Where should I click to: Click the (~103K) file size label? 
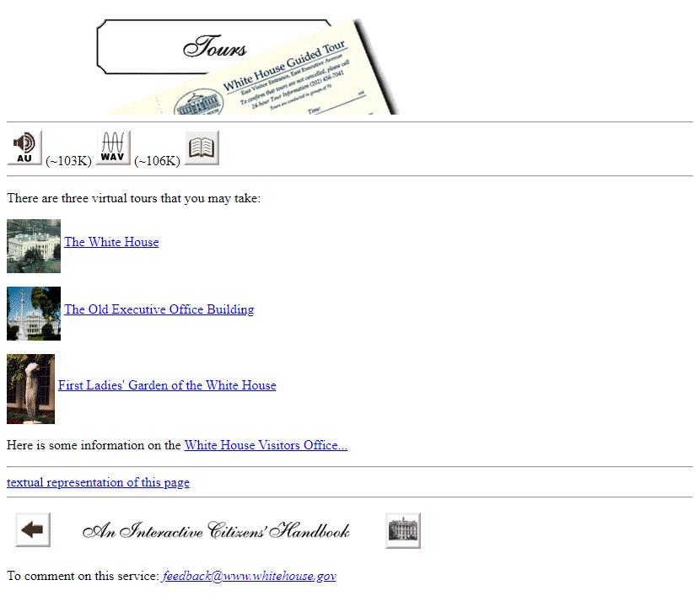68,161
